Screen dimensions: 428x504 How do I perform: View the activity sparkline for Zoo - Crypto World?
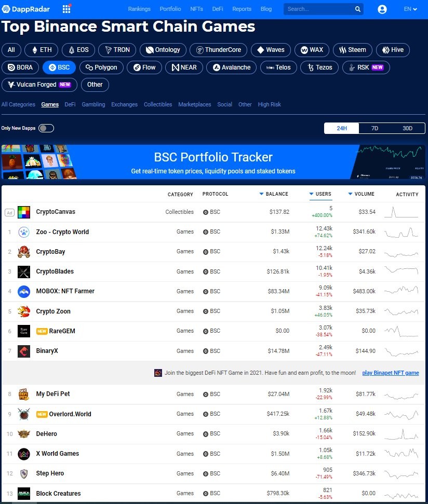coord(402,232)
